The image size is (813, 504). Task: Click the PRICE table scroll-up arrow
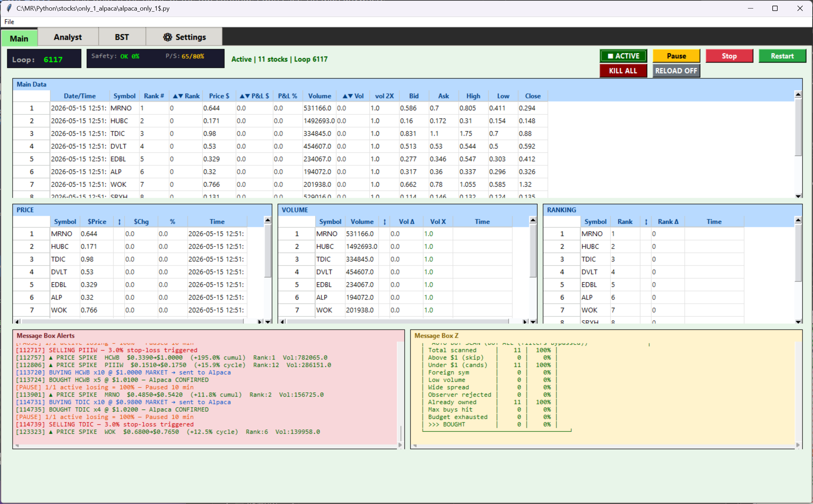268,220
